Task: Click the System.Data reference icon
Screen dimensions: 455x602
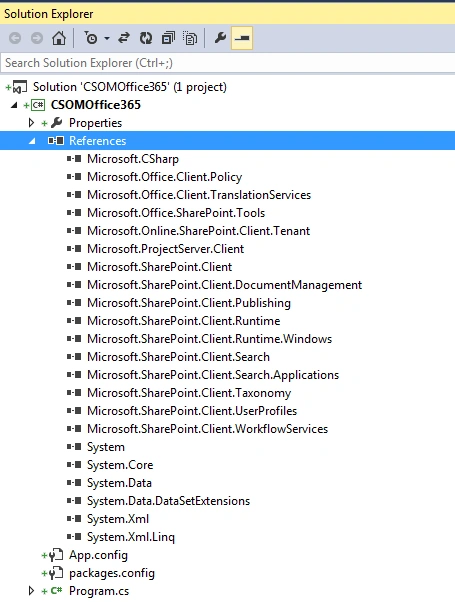Action: pos(74,483)
